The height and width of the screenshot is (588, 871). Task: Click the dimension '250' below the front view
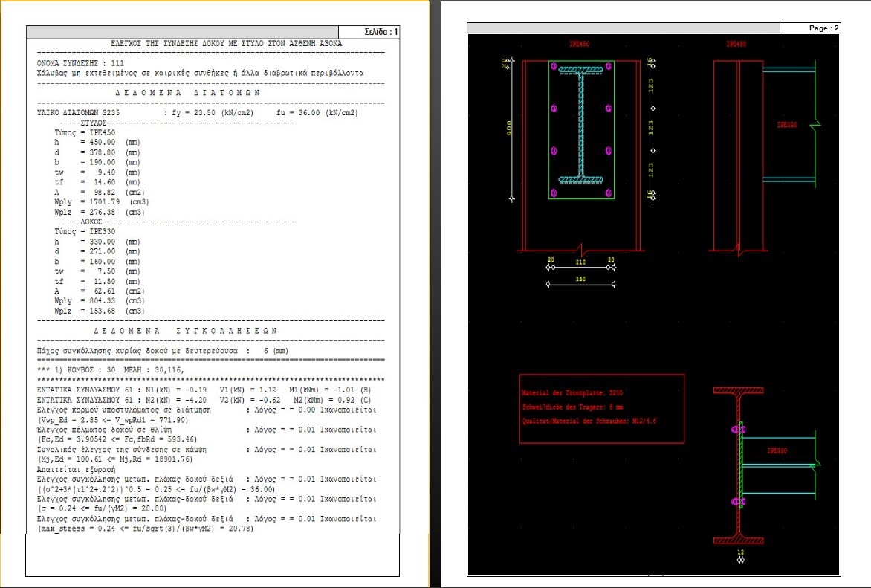pyautogui.click(x=580, y=279)
